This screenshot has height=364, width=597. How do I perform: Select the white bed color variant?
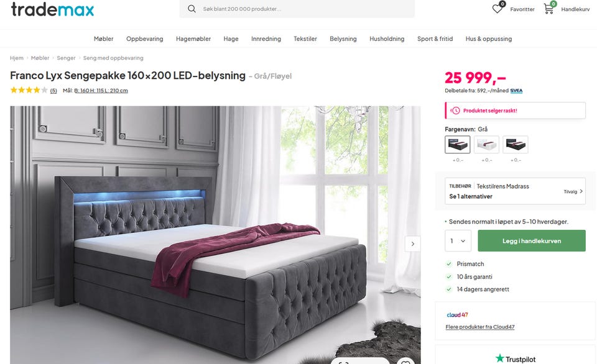coord(486,145)
